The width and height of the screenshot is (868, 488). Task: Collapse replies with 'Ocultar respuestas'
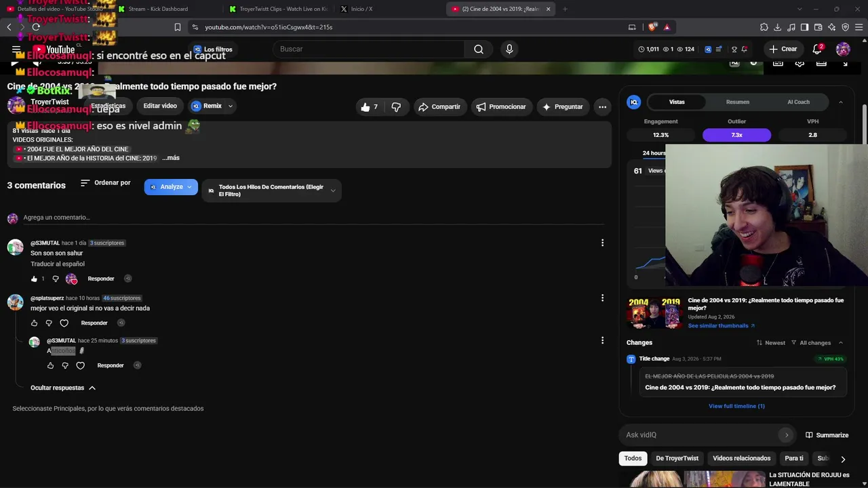(x=63, y=388)
